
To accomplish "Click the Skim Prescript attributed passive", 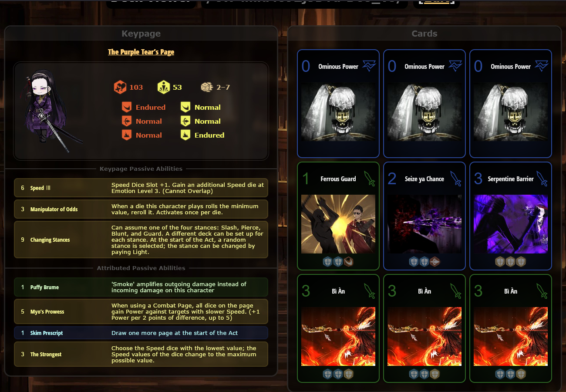I will click(141, 333).
